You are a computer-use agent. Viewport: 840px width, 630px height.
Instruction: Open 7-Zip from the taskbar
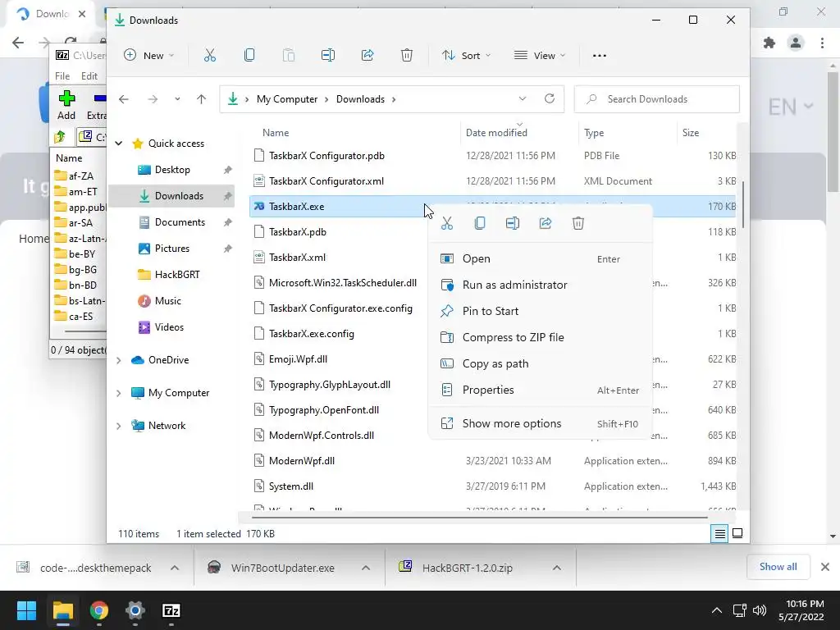[x=171, y=610]
